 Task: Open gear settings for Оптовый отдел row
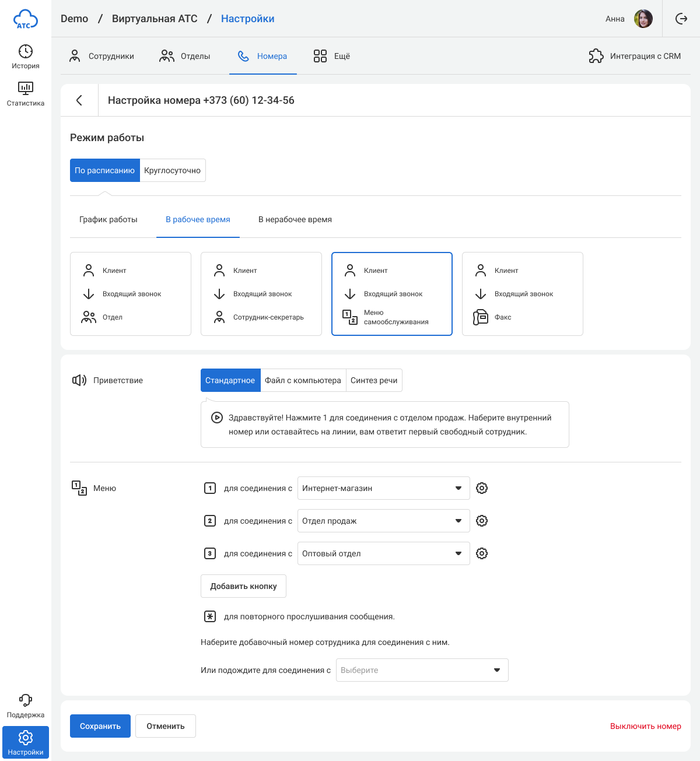pos(482,553)
